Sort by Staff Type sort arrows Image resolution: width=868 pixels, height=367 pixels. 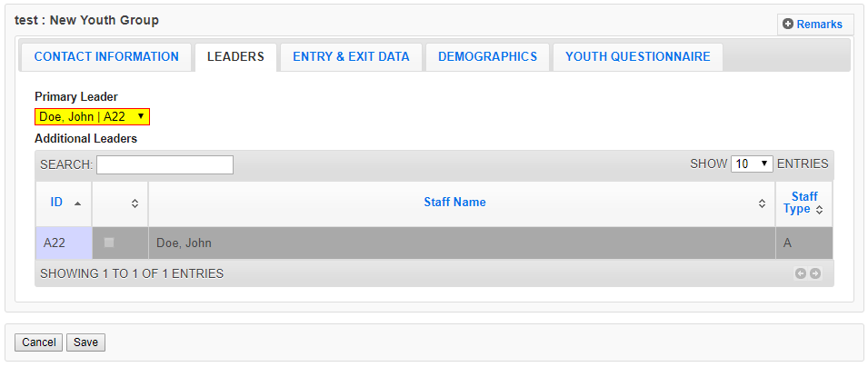tap(819, 210)
